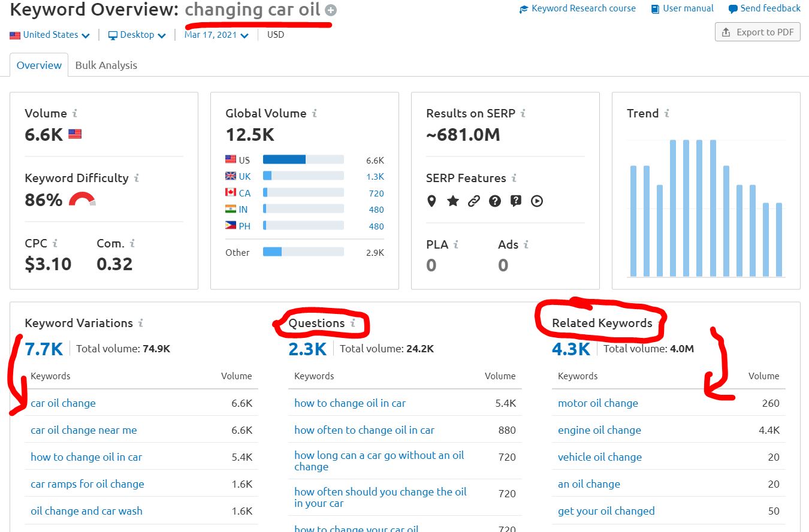
Task: Click the Results on SERP info icon
Action: 523,113
